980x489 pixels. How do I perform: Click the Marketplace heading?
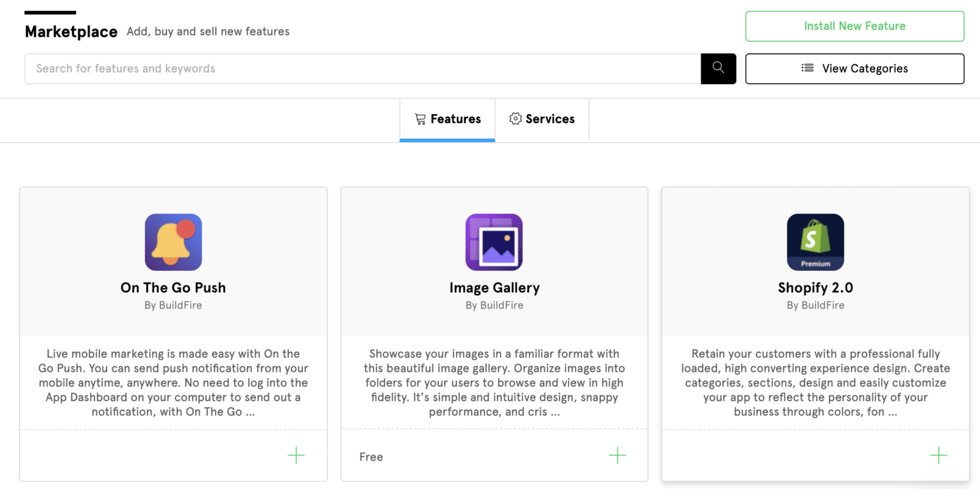71,31
